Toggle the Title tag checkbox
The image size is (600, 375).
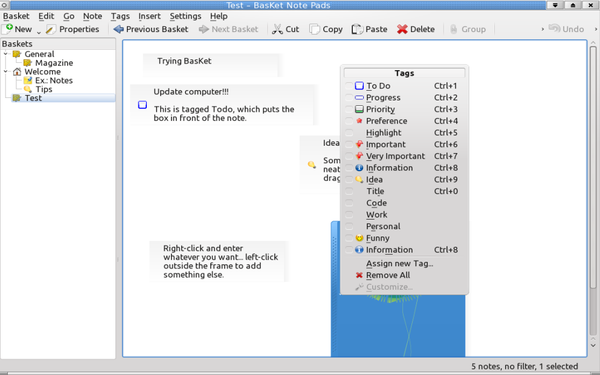[349, 191]
